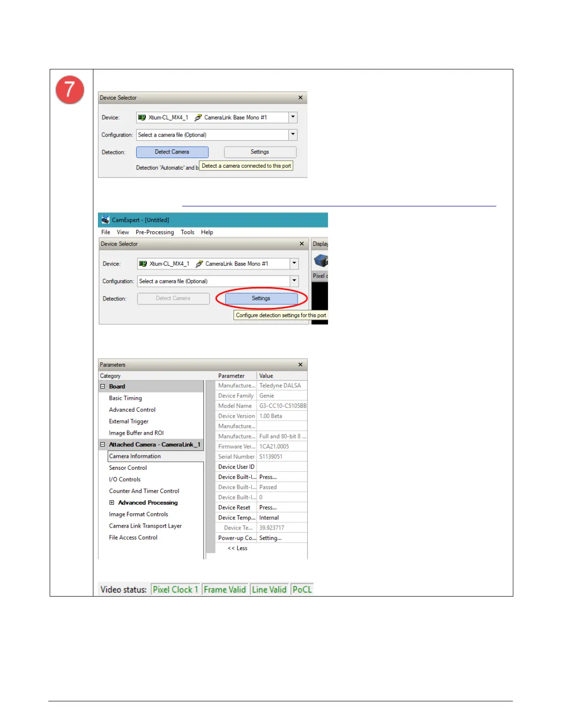Viewport: 563px width, 728px height.
Task: Select Counter And Timer Control category
Action: [x=144, y=491]
